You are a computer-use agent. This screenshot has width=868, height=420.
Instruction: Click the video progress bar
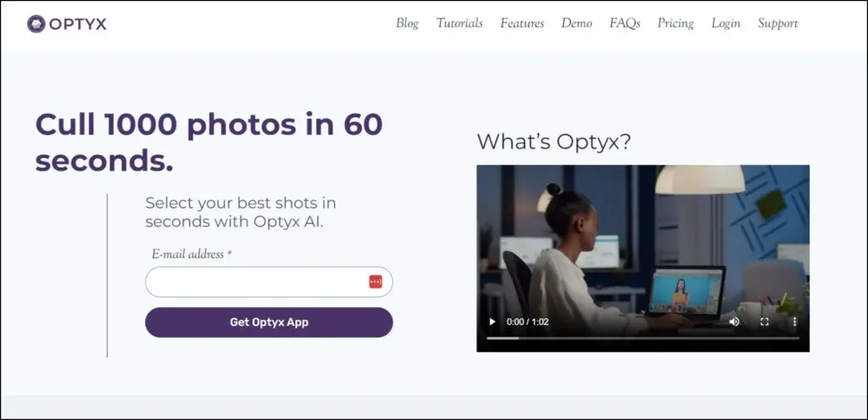click(x=643, y=338)
